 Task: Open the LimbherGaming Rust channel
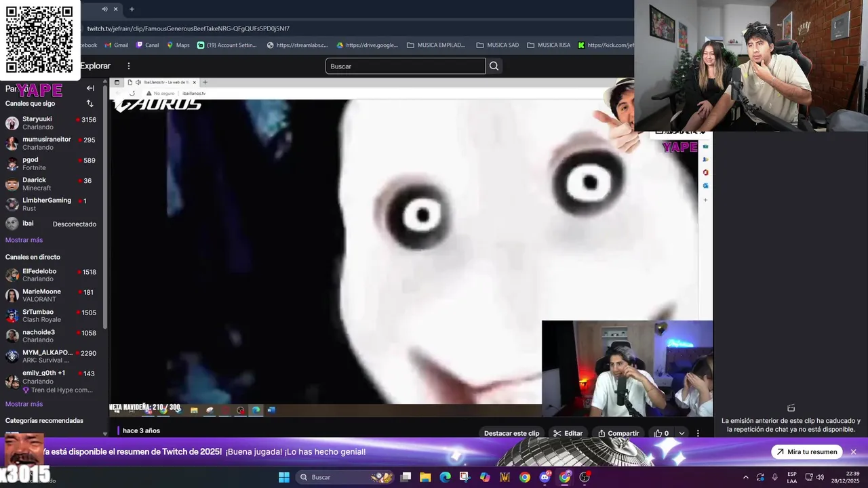pos(52,204)
